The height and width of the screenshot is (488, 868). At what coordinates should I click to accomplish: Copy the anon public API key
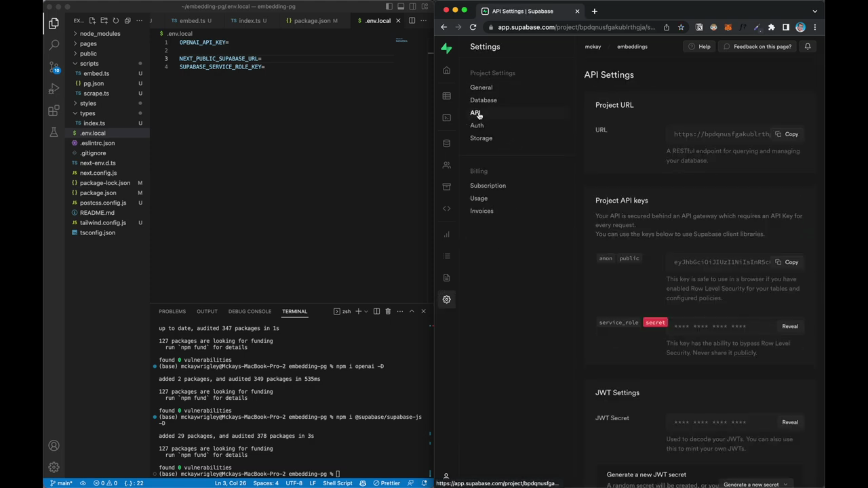coord(787,262)
